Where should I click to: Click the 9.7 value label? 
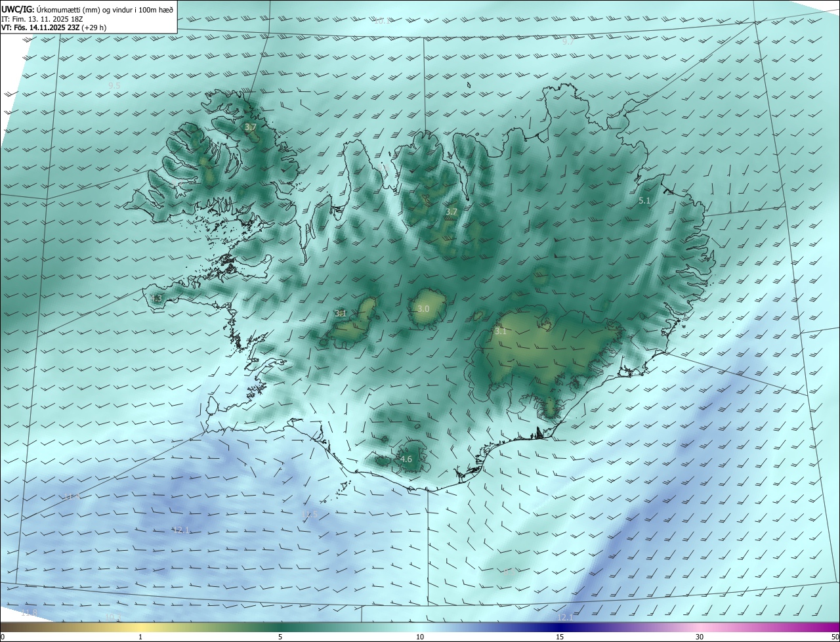point(568,41)
